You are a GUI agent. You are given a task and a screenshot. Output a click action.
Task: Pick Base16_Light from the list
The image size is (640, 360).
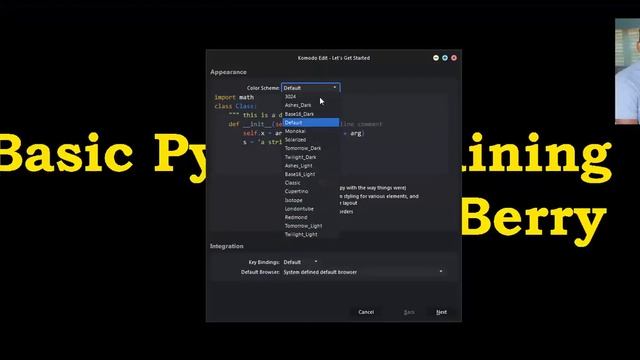coord(311,174)
